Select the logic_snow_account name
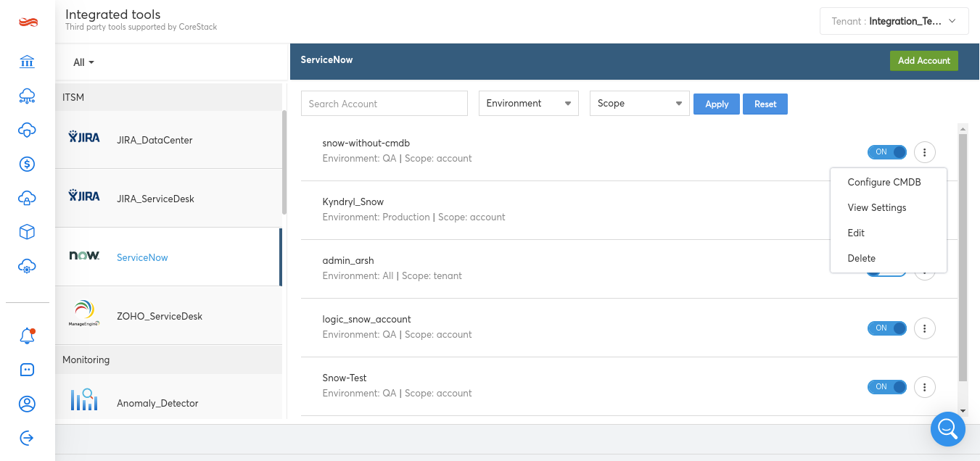 pos(367,319)
